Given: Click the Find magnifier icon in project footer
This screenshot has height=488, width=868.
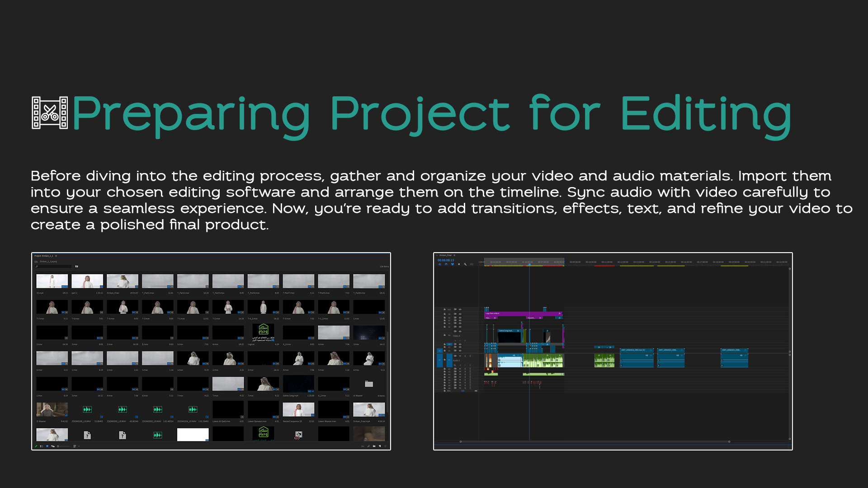Looking at the screenshot, I should click(x=368, y=446).
